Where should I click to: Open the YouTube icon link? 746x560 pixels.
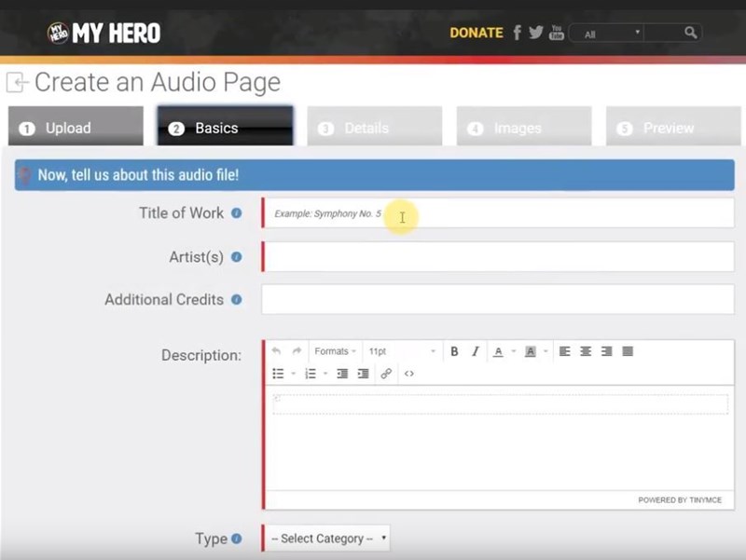[x=556, y=33]
